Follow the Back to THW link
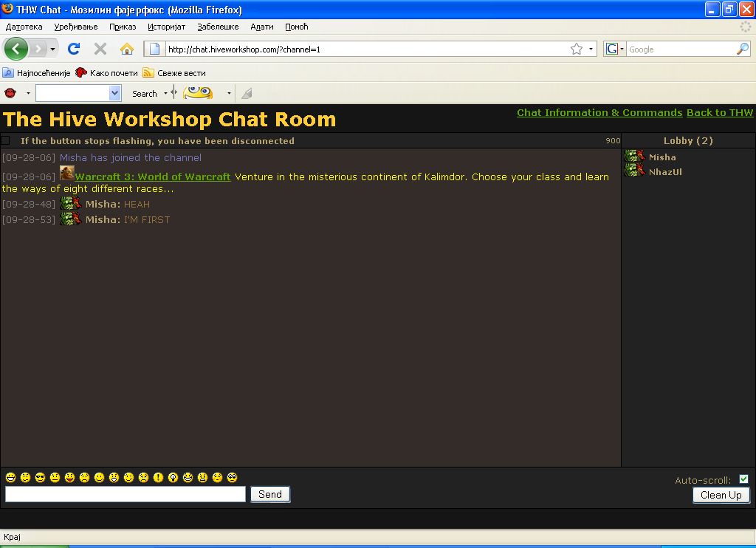Viewport: 756px width, 548px height. 719,112
